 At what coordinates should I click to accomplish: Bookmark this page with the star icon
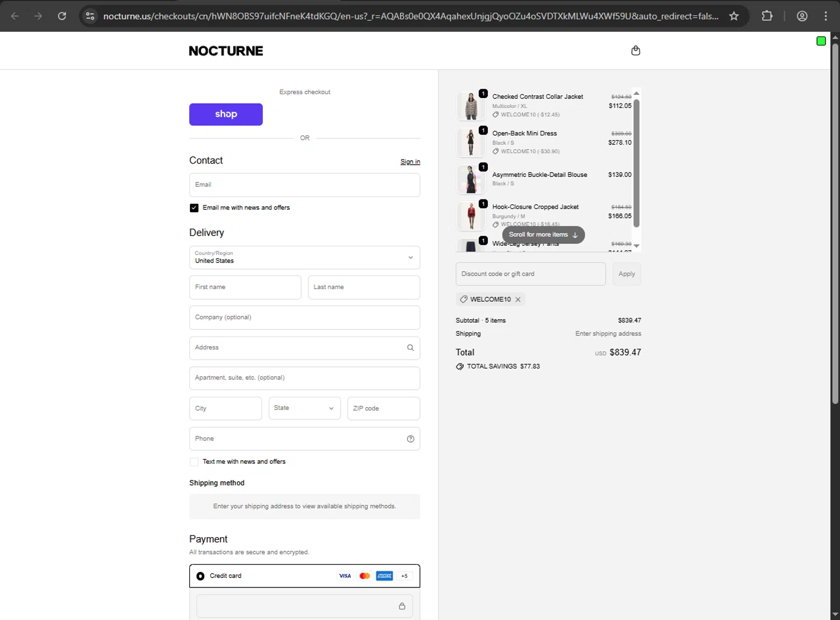pos(734,16)
